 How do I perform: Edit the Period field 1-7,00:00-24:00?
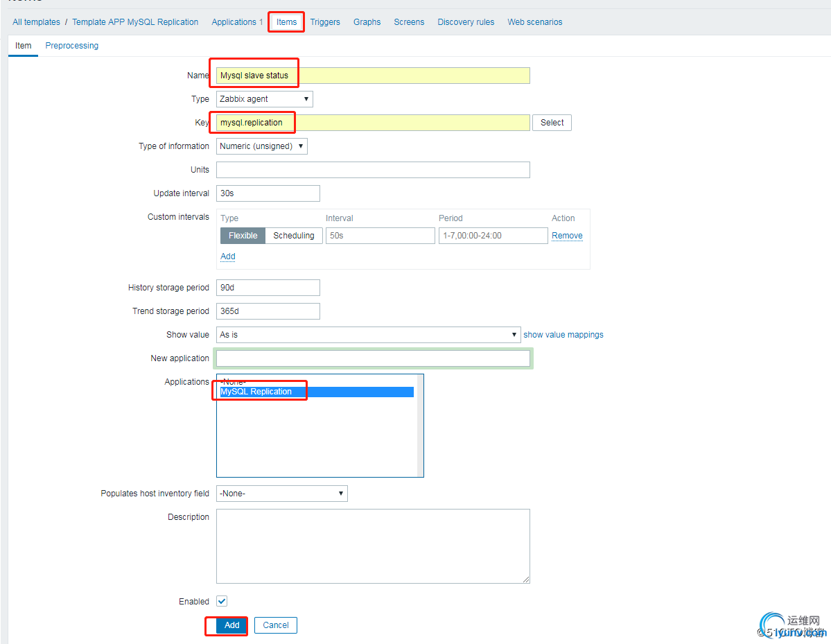click(493, 235)
